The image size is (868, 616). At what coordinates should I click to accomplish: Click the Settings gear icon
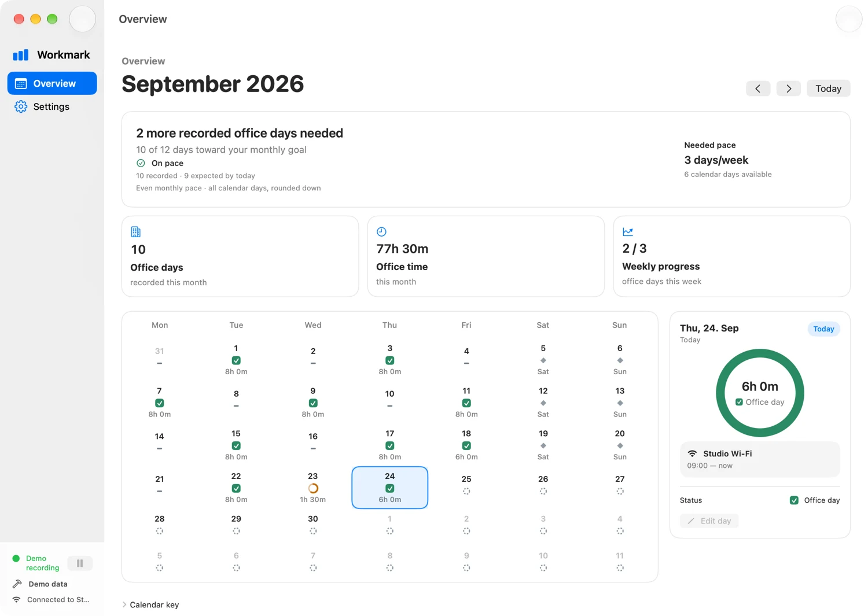21,106
